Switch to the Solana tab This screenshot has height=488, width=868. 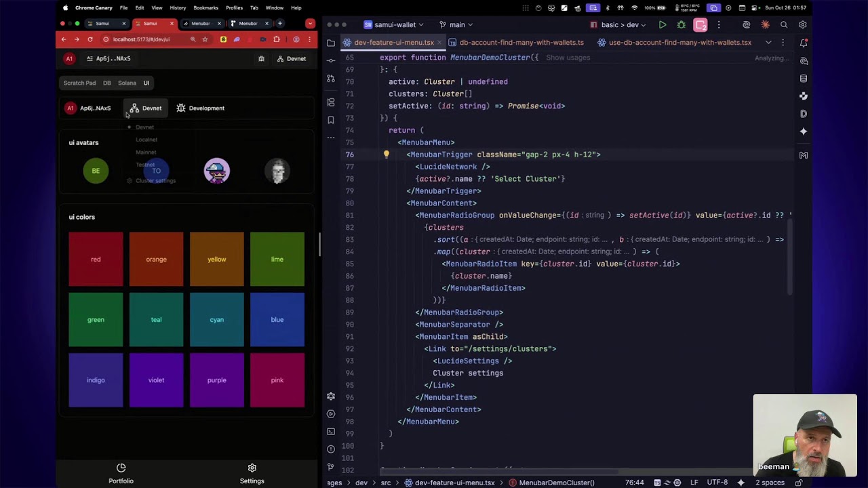tap(127, 83)
